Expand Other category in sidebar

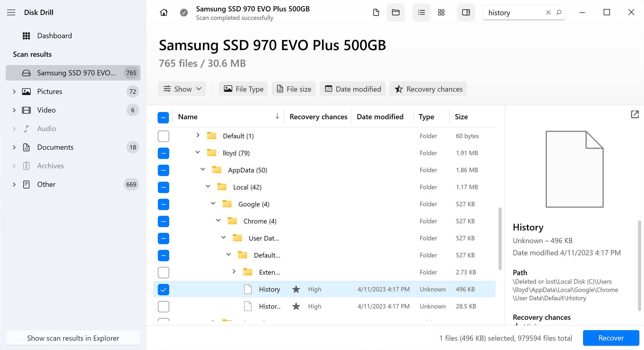14,185
